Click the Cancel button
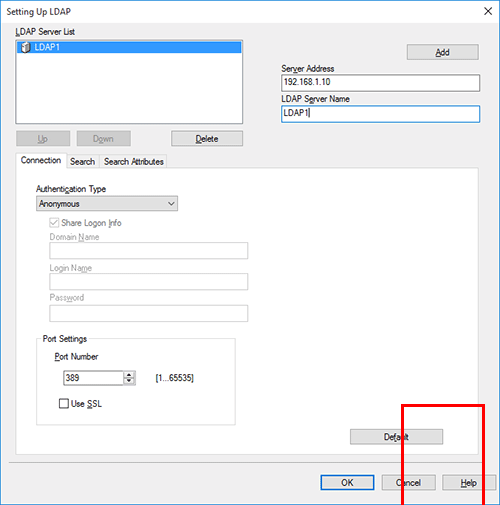500x505 pixels. coord(409,483)
